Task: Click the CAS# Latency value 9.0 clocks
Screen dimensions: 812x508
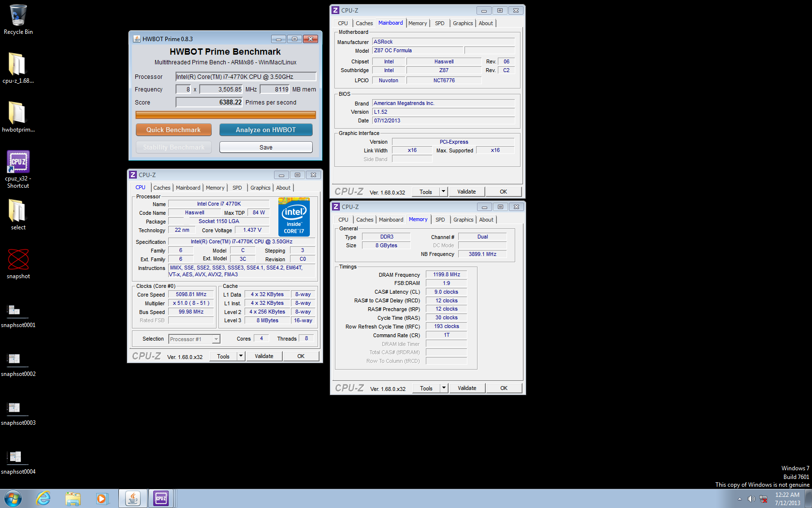Action: tap(446, 292)
